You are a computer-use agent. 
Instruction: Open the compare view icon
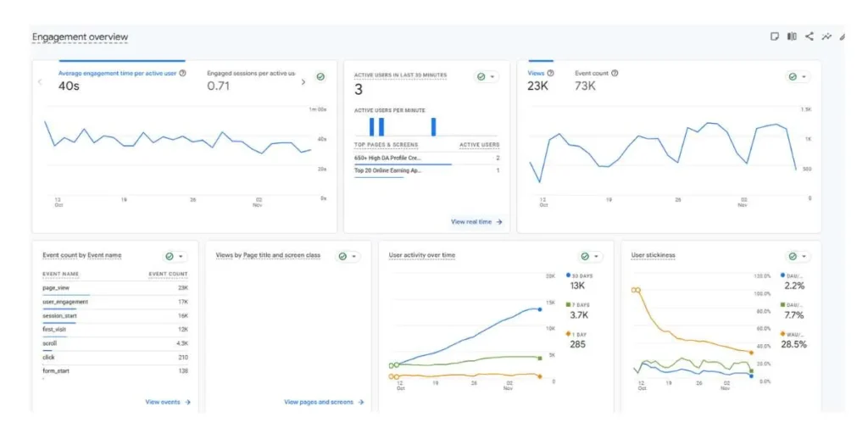pyautogui.click(x=792, y=36)
